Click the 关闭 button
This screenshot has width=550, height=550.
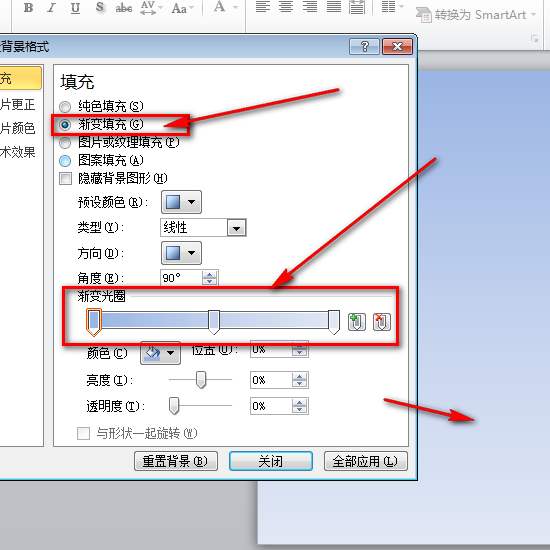coord(270,461)
